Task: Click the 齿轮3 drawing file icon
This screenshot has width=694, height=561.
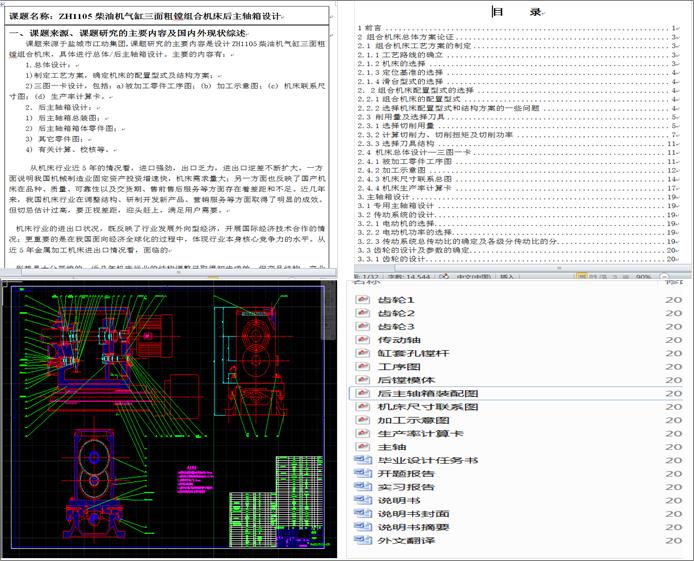Action: pyautogui.click(x=362, y=326)
